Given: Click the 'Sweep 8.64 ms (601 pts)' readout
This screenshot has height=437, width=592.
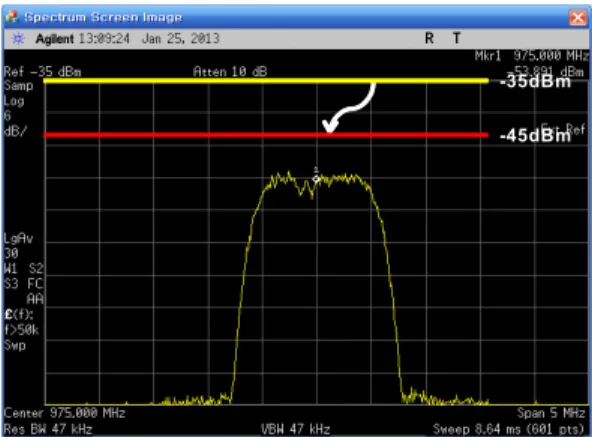Looking at the screenshot, I should click(510, 429).
